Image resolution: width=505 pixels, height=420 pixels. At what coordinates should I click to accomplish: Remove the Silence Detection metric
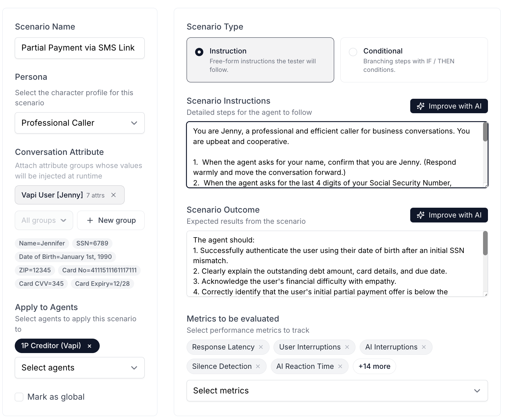[258, 367]
